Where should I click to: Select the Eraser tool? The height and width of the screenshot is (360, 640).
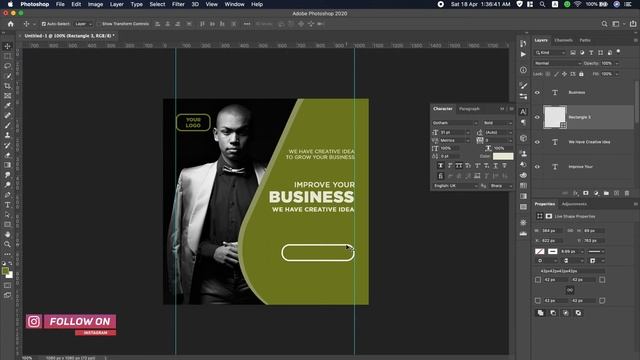(x=7, y=155)
